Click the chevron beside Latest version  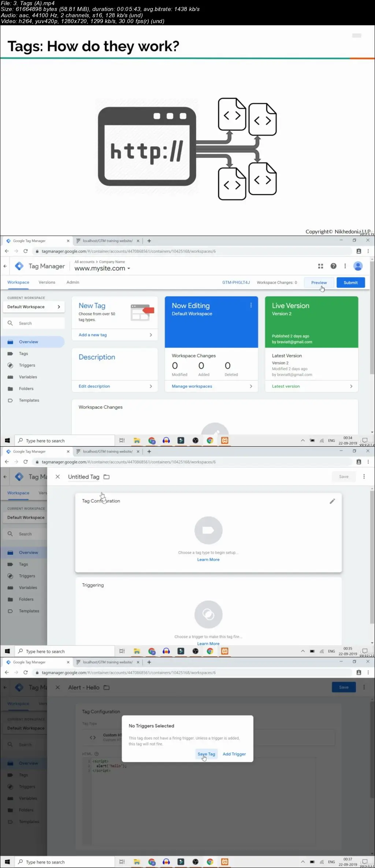tap(351, 386)
